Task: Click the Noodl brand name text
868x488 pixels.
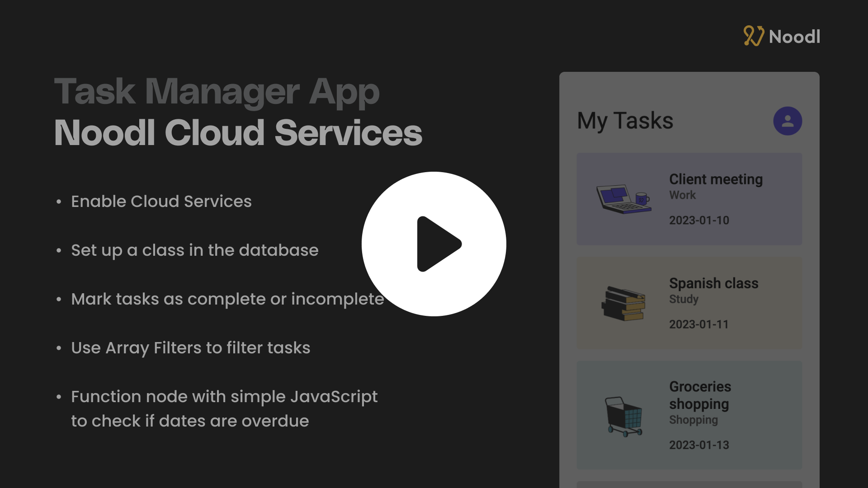Action: click(794, 37)
